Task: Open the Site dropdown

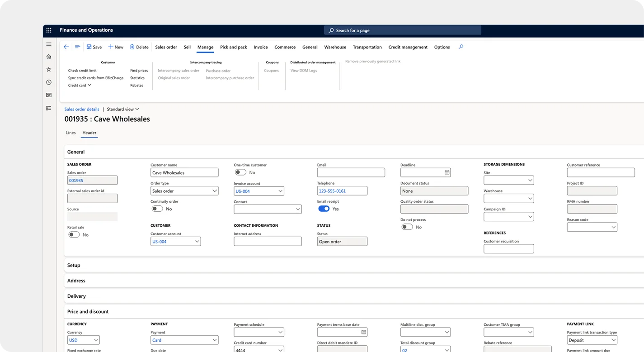Action: point(530,180)
